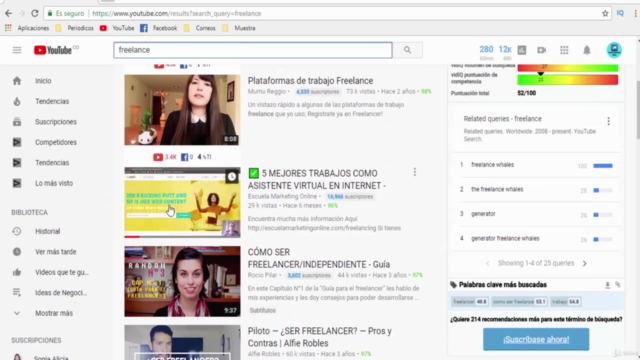Open the hamburger guide menu
The width and height of the screenshot is (640, 360).
[x=17, y=50]
